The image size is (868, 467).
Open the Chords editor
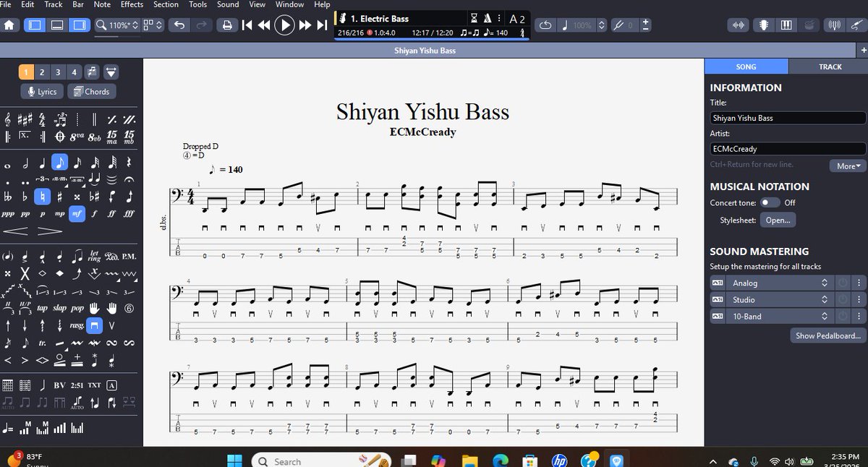pos(90,92)
